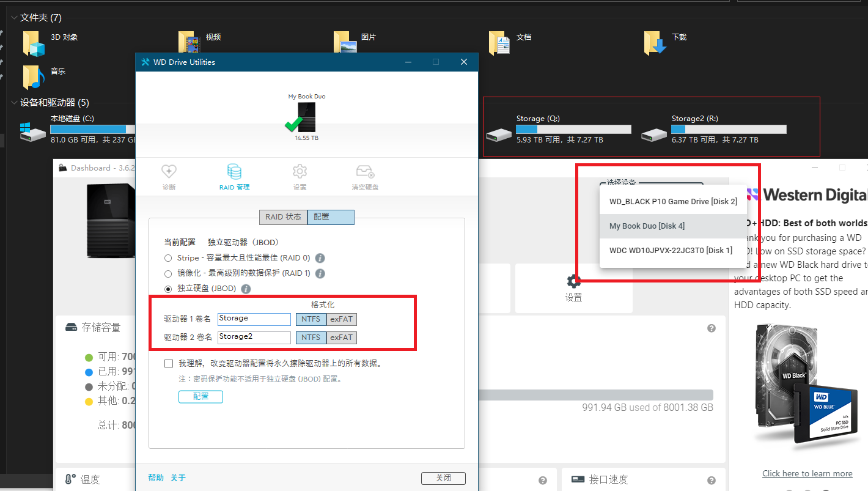Click the help icon beside 接口速度 panel
Image resolution: width=868 pixels, height=491 pixels.
712,481
